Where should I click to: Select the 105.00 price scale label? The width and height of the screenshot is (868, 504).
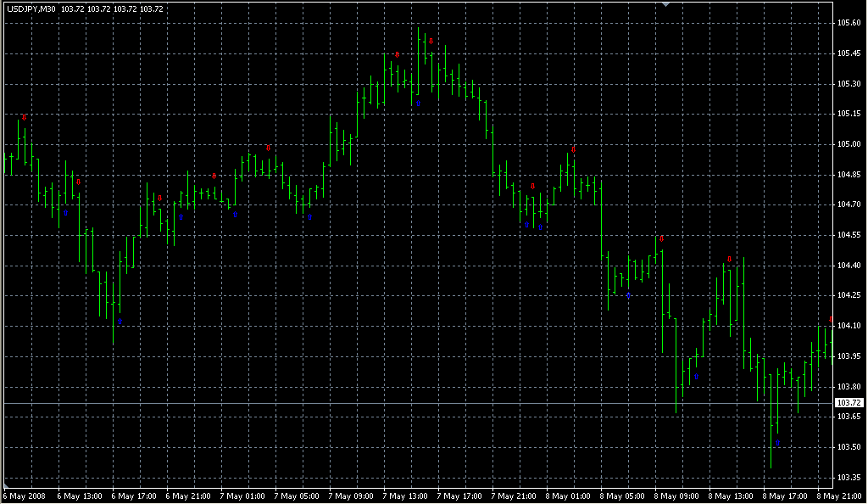coord(849,144)
